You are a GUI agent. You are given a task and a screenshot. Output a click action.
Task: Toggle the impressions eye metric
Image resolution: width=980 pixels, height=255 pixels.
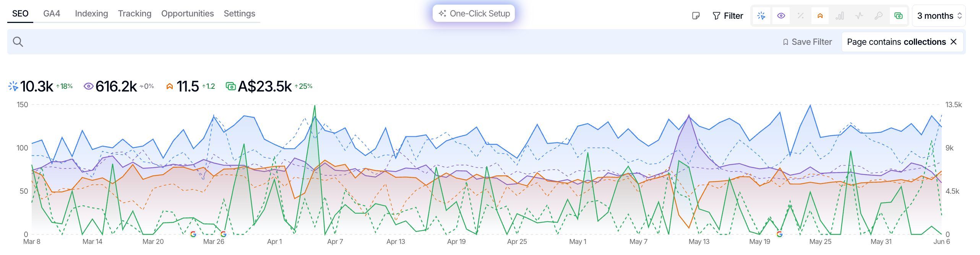tap(781, 16)
